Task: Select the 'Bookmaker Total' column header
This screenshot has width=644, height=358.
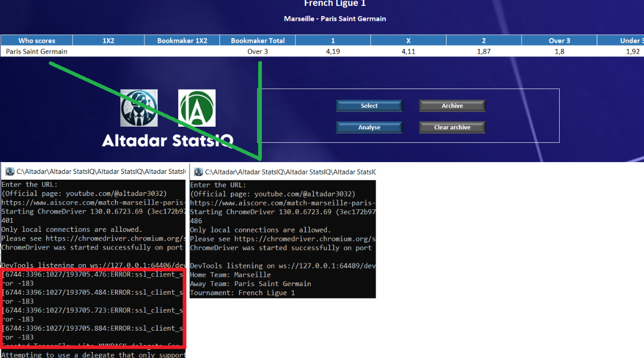Action: (258, 40)
